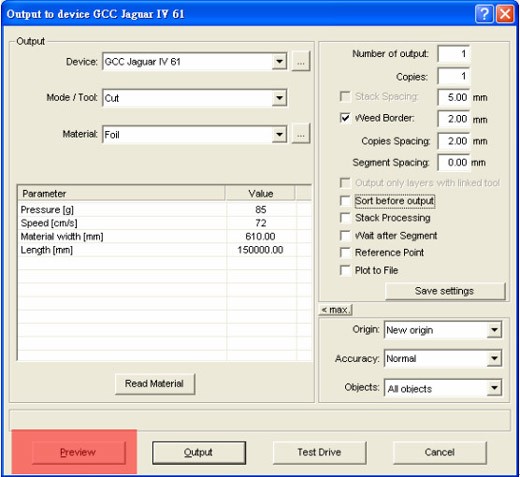Click the length value 150000.00
The width and height of the screenshot is (520, 477).
coord(260,250)
